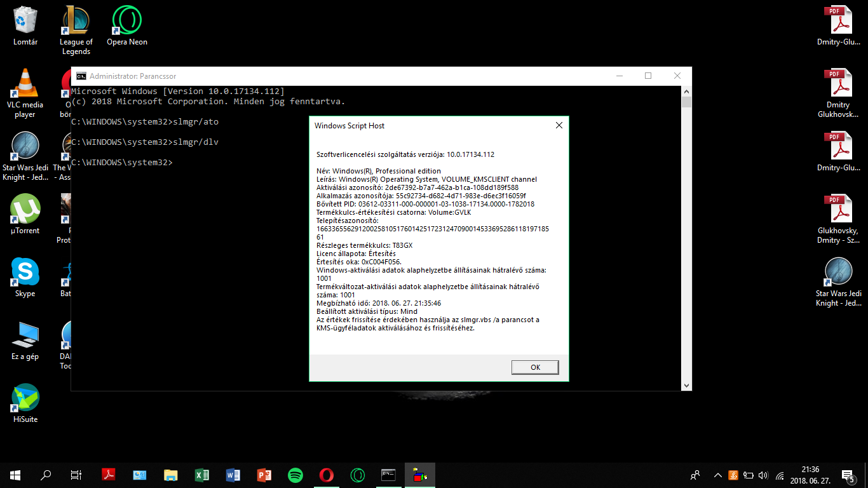Open green Opera Neon taskbar icon

pyautogui.click(x=358, y=475)
